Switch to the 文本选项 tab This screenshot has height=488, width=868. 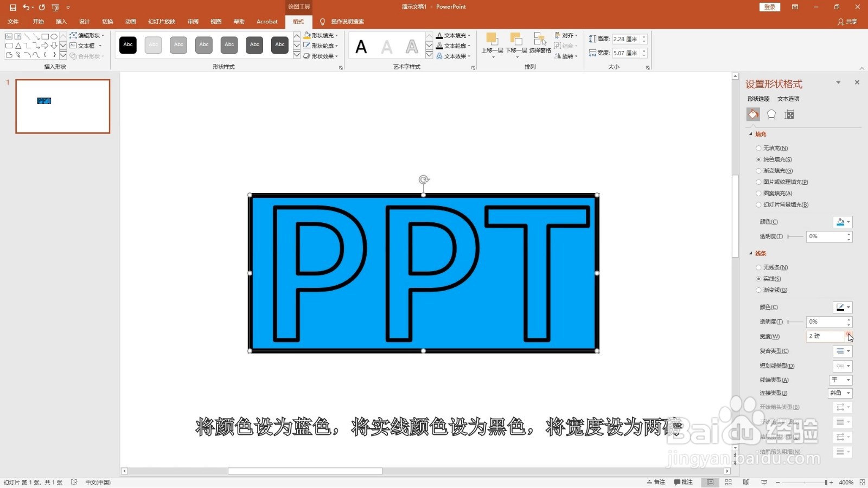click(788, 99)
